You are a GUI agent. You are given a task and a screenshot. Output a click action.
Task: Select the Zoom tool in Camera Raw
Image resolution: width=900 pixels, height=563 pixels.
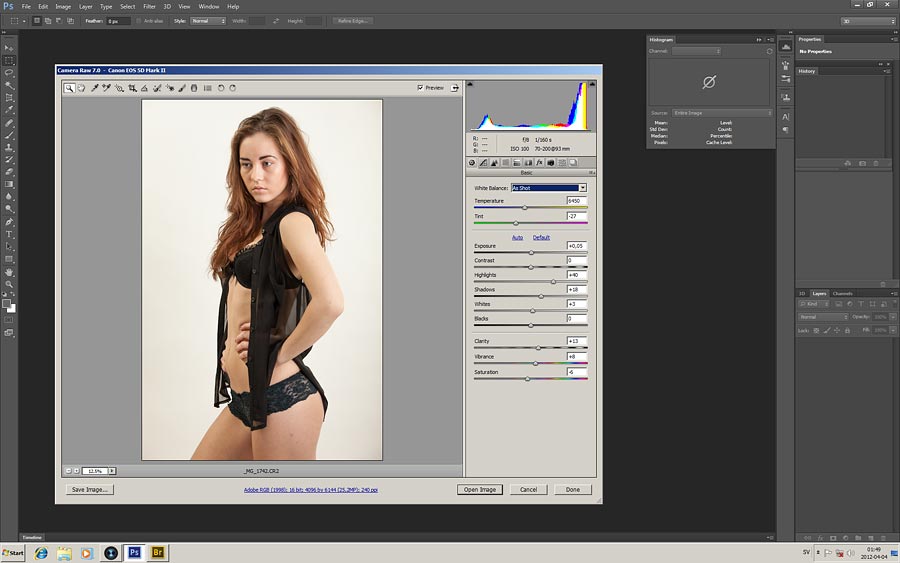69,88
